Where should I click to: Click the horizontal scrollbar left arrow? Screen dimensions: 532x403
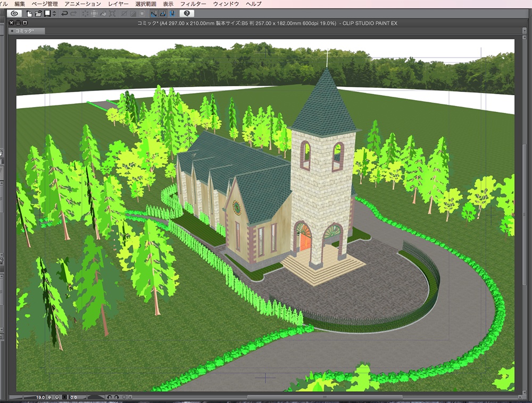(x=130, y=397)
